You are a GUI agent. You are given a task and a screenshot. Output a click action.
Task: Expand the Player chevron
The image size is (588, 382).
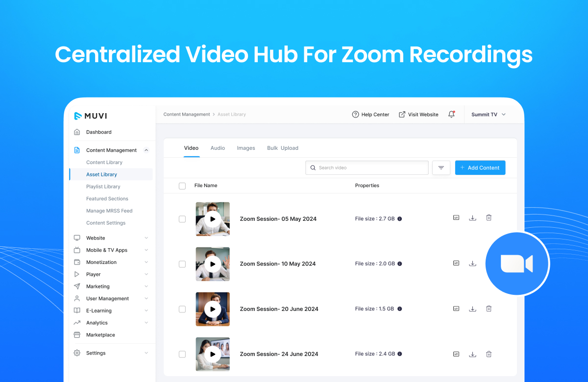point(146,274)
